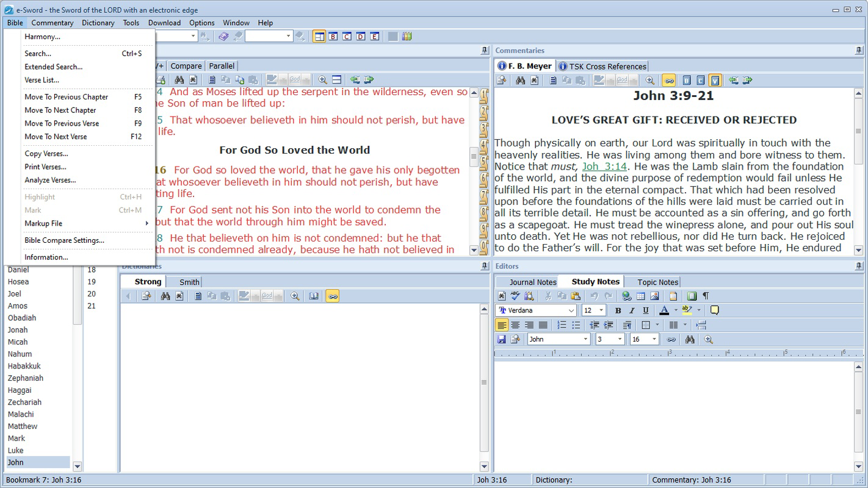Open the library bookshelf icon in main toolbar

(x=407, y=37)
